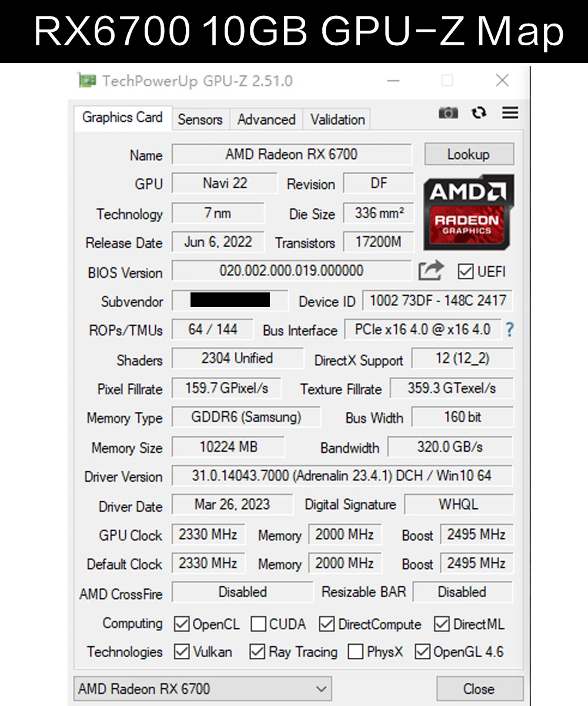This screenshot has width=588, height=706.
Task: Click the Default Clock row Boost 2495 MHz
Action: click(x=476, y=563)
